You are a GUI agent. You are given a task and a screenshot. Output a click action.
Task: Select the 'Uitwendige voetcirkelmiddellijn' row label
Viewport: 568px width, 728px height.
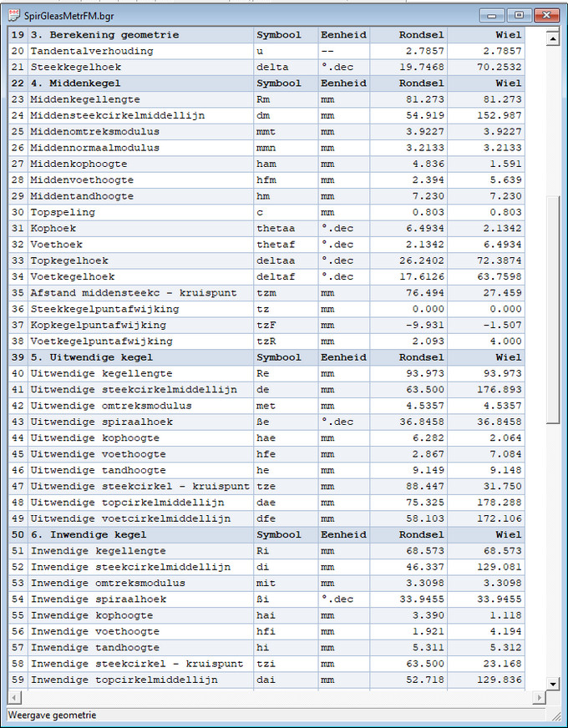(130, 518)
